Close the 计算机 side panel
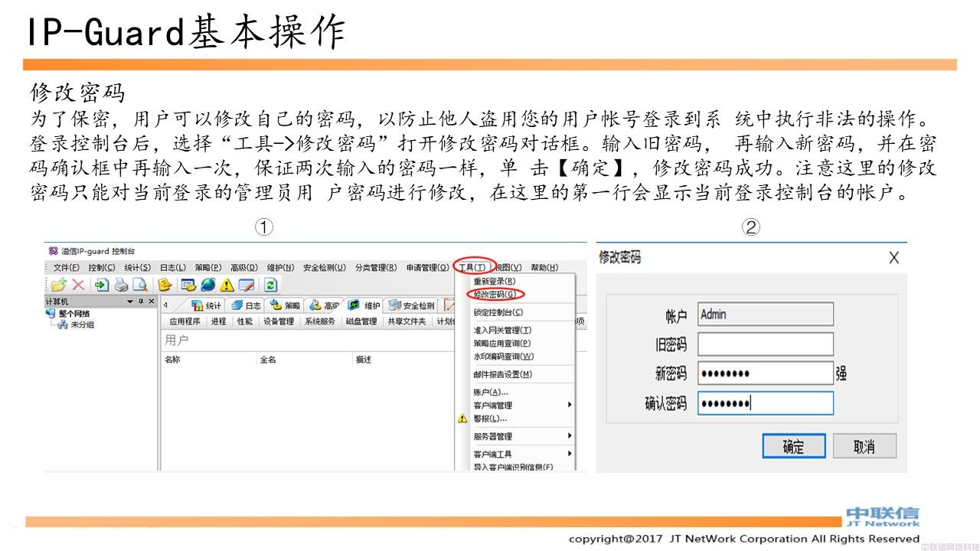Viewport: 980px width, 551px height. click(x=151, y=302)
